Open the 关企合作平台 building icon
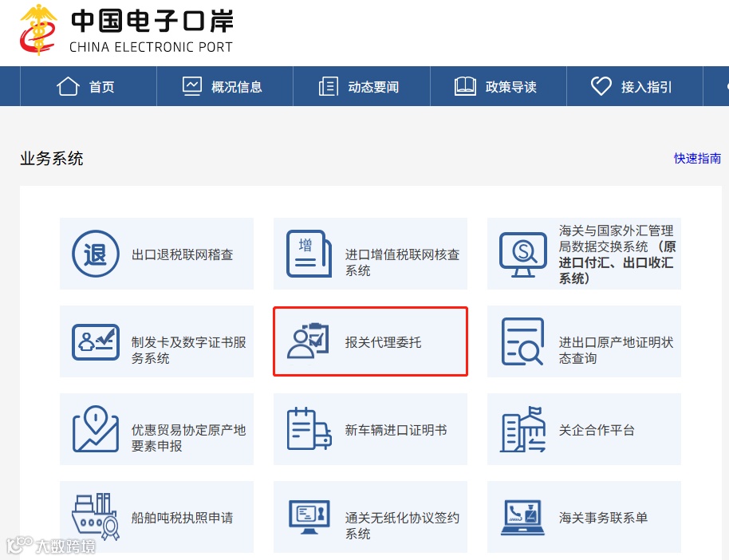This screenshot has width=729, height=560. coord(522,429)
